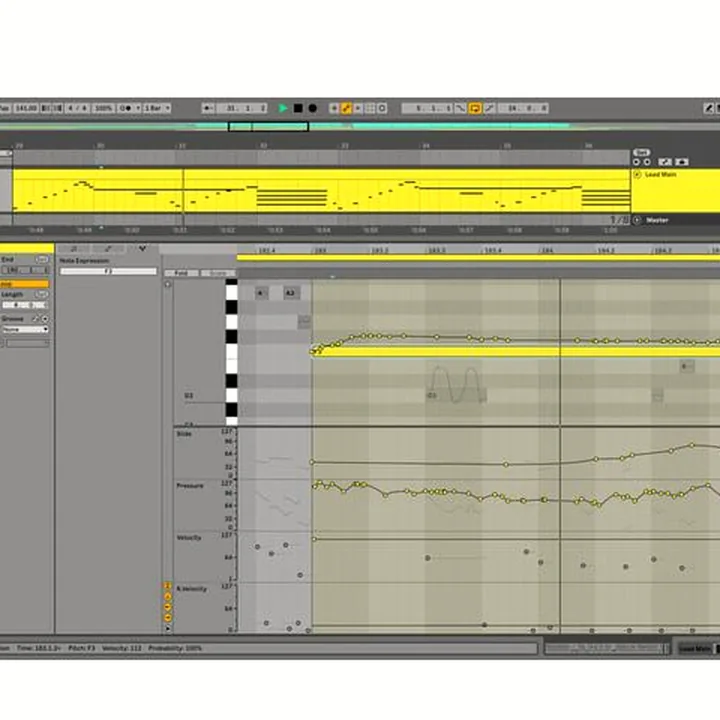The image size is (720, 720).
Task: Open the 1 Bar quantization dropdown
Action: [157, 108]
